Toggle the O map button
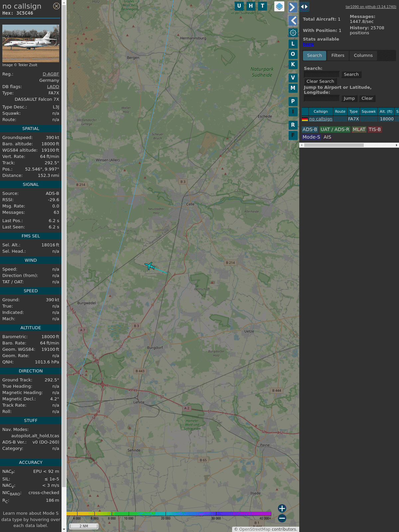This screenshot has width=399, height=532. (293, 54)
